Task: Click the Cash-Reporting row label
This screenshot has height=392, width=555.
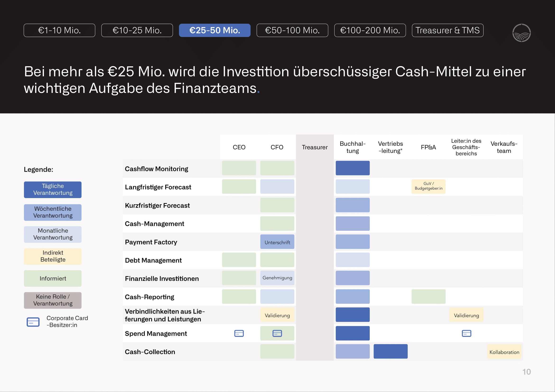Action: pyautogui.click(x=149, y=297)
